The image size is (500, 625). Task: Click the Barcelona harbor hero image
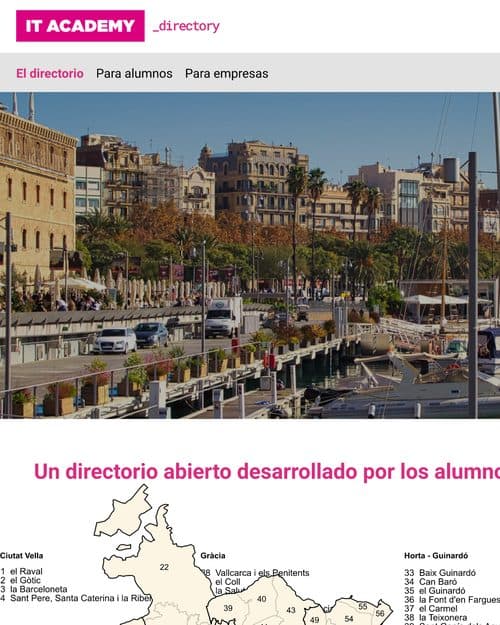coord(250,255)
